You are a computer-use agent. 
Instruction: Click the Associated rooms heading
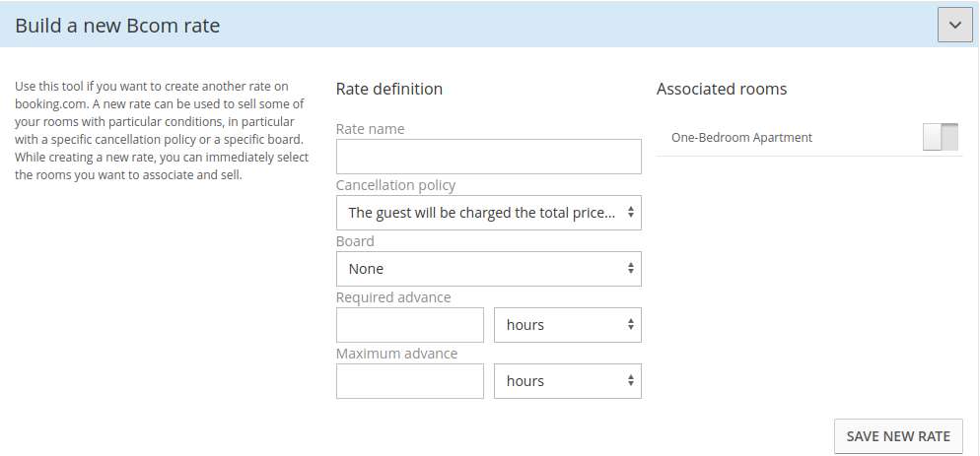coord(722,89)
